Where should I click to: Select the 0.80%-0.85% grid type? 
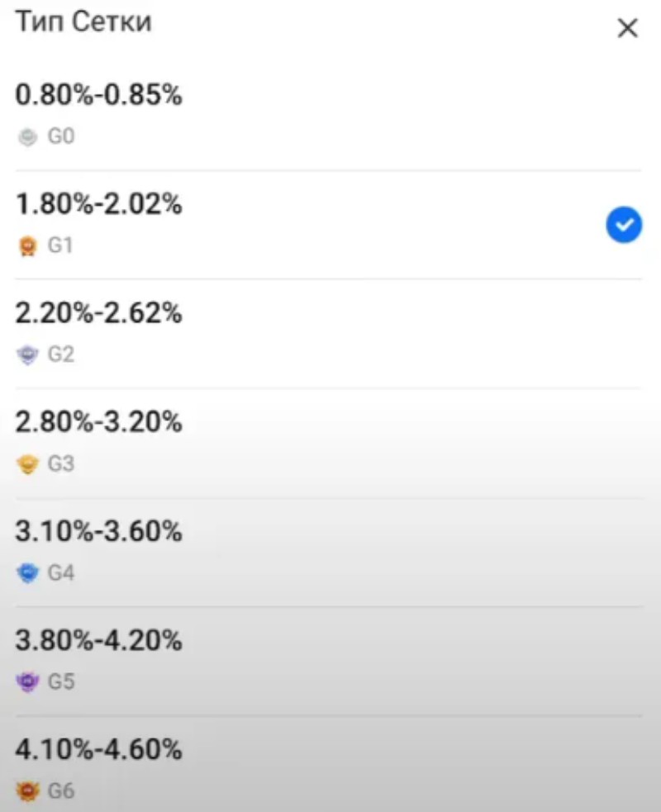(x=99, y=96)
